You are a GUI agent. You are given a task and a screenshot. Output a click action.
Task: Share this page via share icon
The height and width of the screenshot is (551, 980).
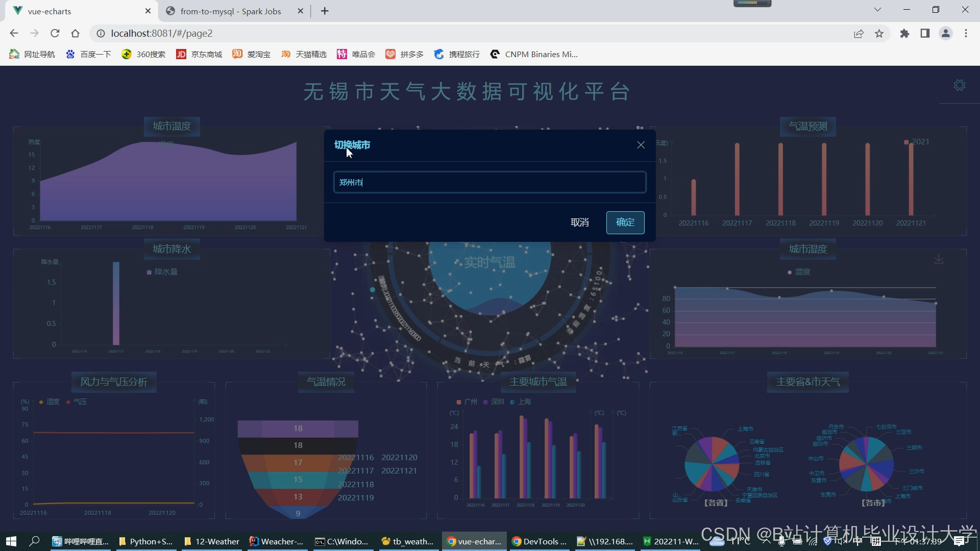859,33
